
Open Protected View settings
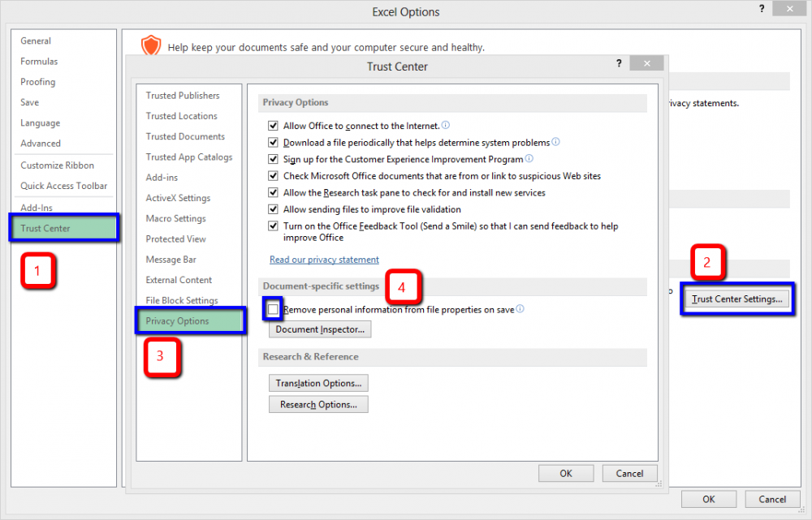(x=175, y=239)
